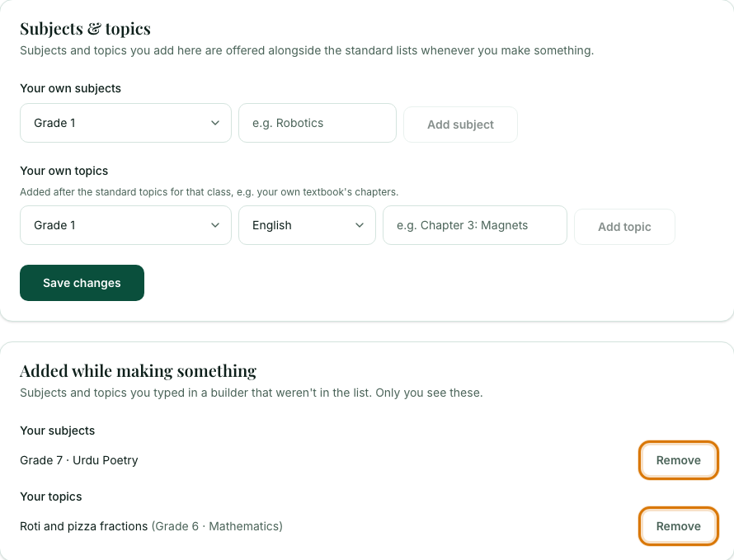The height and width of the screenshot is (560, 734).
Task: Click the Add subject button
Action: 461,125
